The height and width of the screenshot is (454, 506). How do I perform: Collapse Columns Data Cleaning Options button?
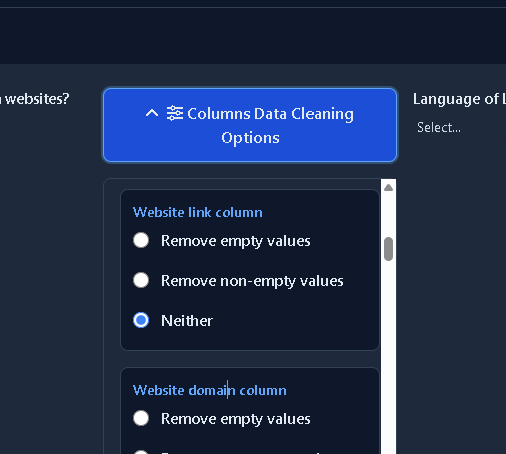click(x=250, y=125)
